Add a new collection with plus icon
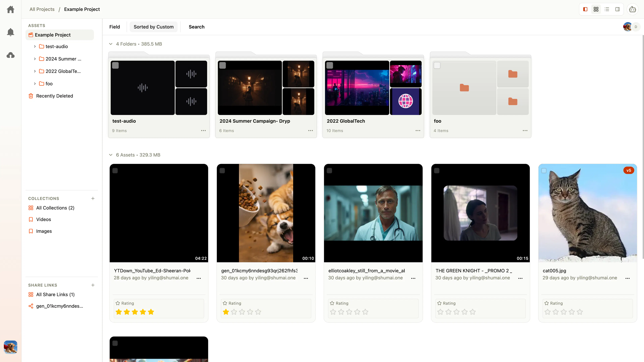This screenshot has width=644, height=362. pyautogui.click(x=93, y=198)
